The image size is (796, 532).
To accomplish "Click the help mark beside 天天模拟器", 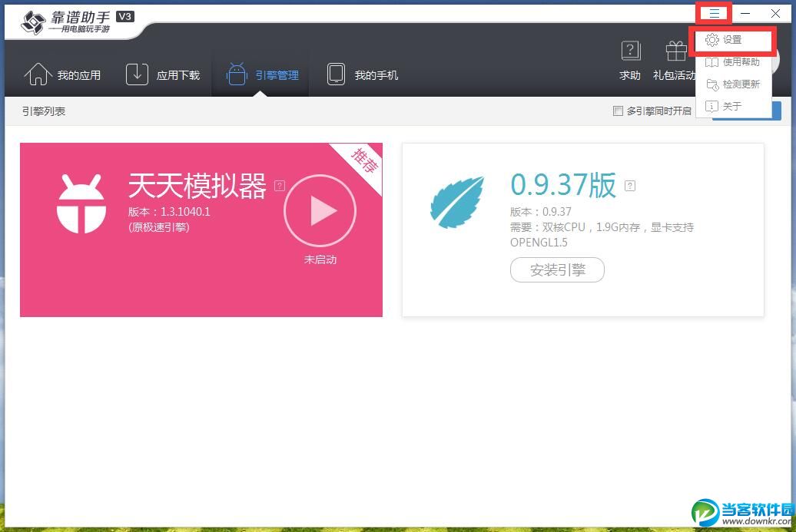I will pyautogui.click(x=280, y=186).
